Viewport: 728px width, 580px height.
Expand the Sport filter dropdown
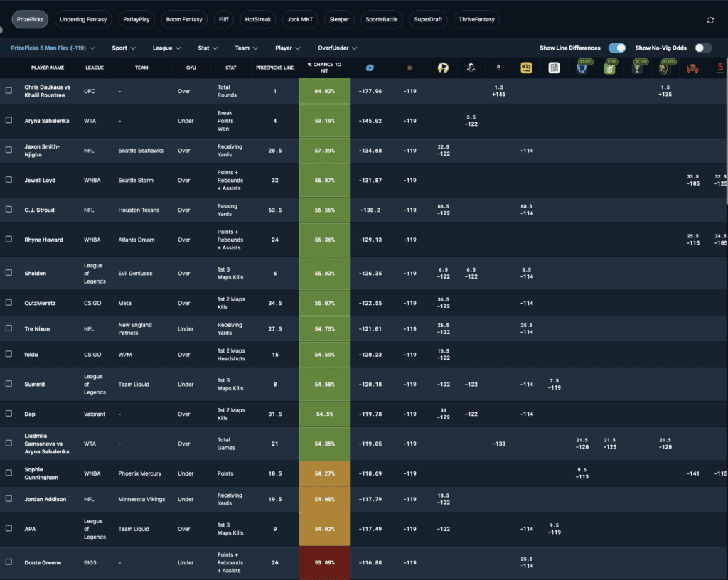pos(124,48)
